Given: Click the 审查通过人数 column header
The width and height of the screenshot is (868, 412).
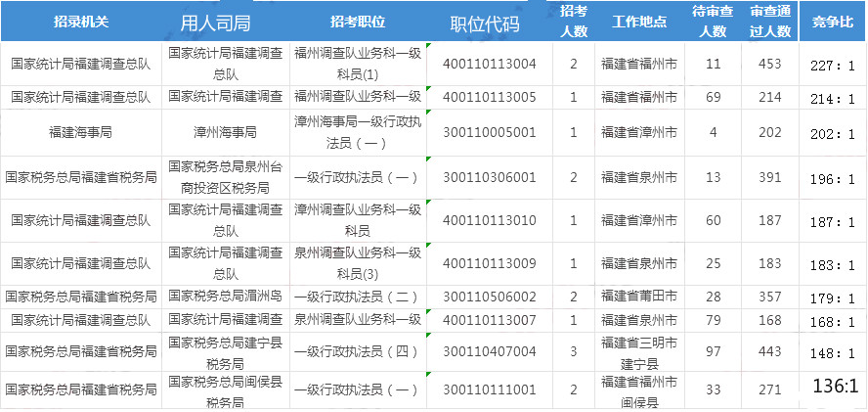Looking at the screenshot, I should pos(770,22).
